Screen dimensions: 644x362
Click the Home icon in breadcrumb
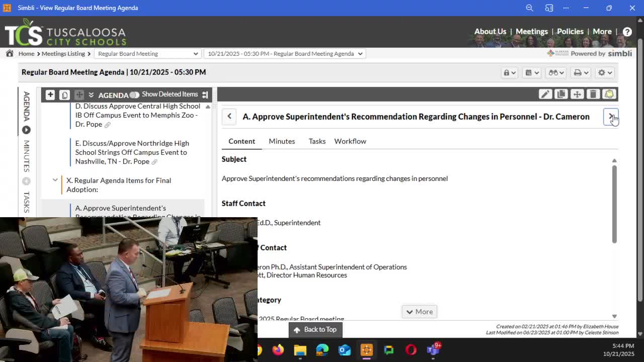pos(10,53)
